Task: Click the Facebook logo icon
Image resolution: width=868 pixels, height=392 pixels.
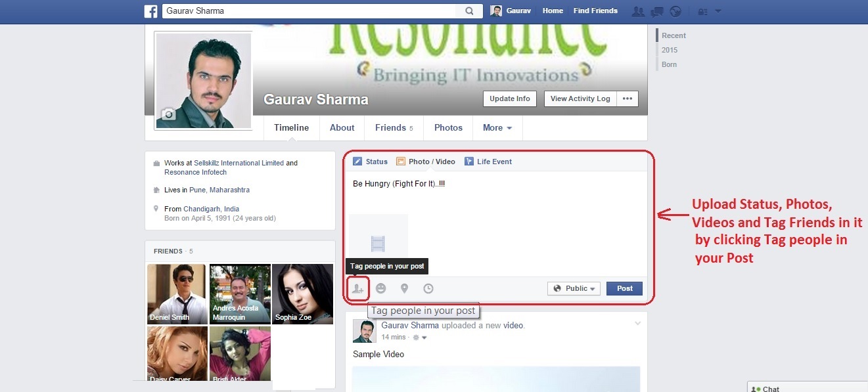Action: [151, 11]
